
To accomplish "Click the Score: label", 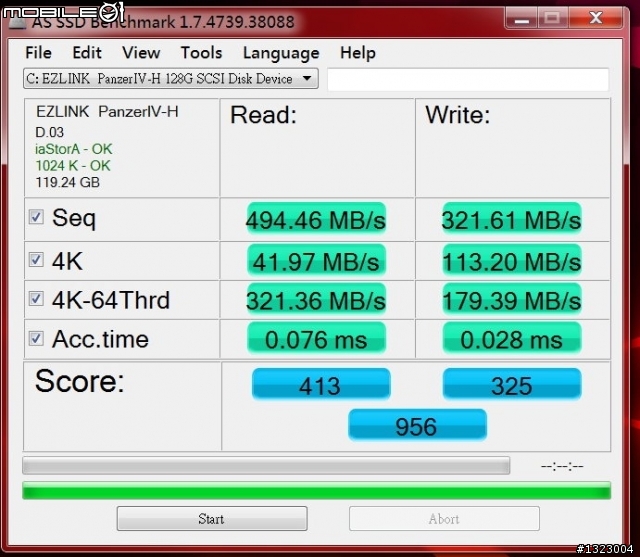I will pyautogui.click(x=80, y=381).
